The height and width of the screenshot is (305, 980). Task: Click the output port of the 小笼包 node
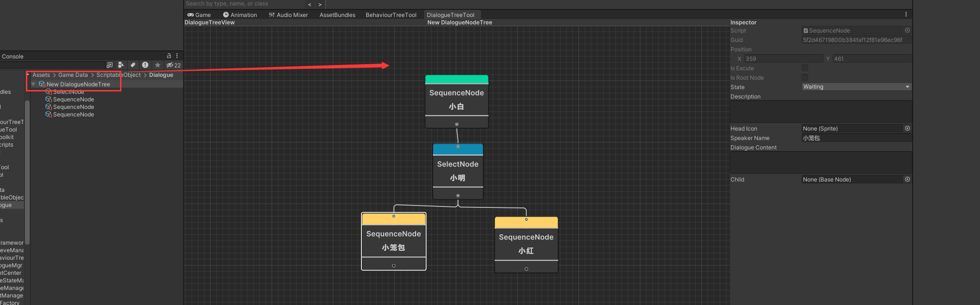394,266
